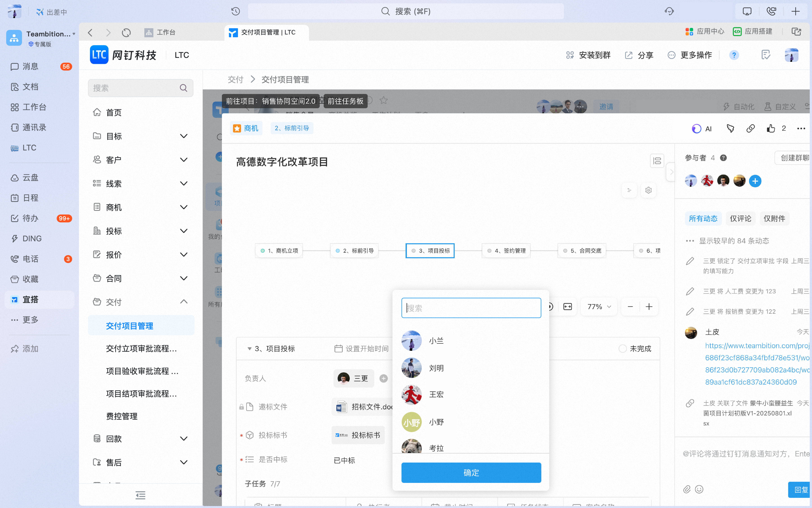This screenshot has width=812, height=508.
Task: Select the 5、合同交底 workflow stage
Action: point(582,251)
